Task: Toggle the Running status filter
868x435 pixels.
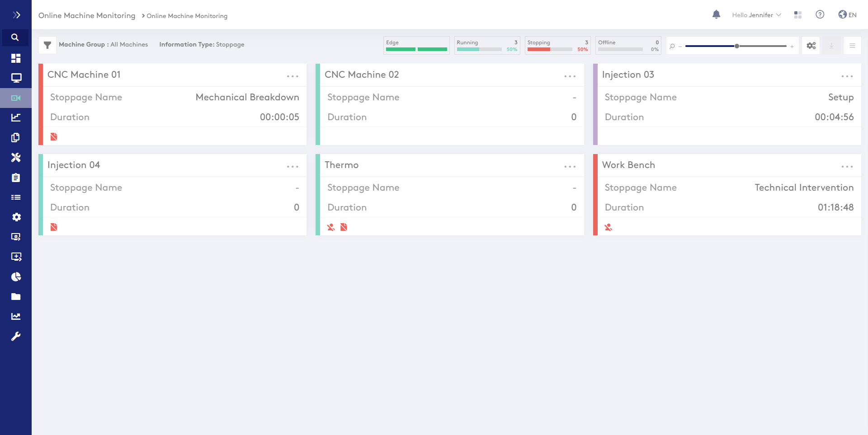Action: (x=487, y=45)
